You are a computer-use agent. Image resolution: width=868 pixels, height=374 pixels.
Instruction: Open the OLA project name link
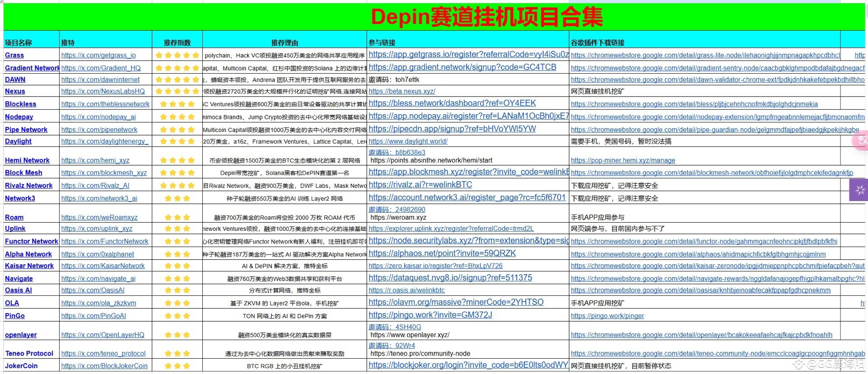(12, 303)
